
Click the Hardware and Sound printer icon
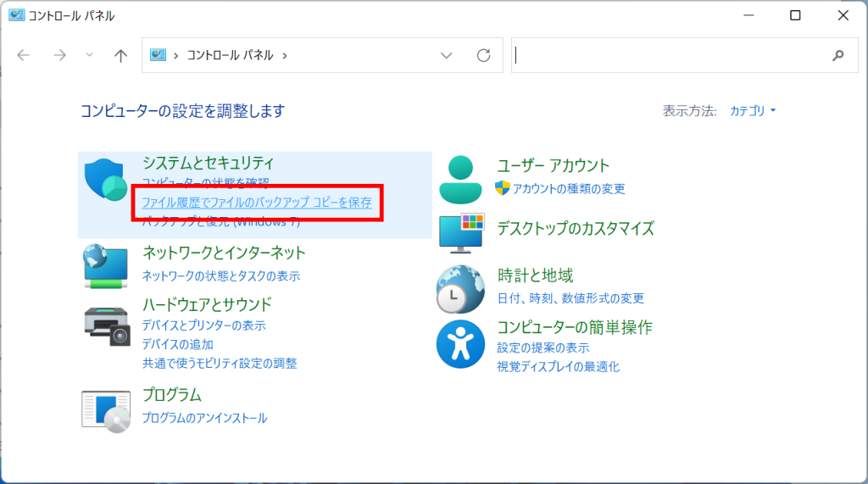point(107,323)
